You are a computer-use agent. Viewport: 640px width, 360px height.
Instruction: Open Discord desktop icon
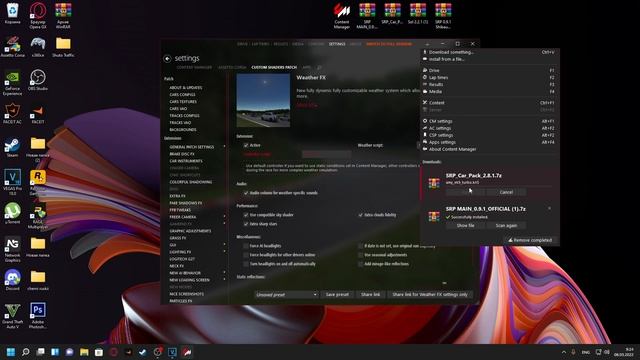(x=12, y=280)
